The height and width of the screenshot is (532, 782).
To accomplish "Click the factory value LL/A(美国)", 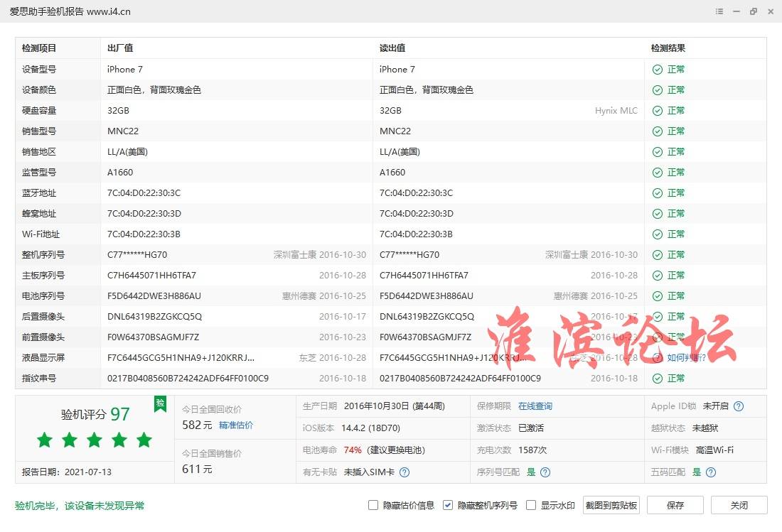I will click(x=127, y=152).
